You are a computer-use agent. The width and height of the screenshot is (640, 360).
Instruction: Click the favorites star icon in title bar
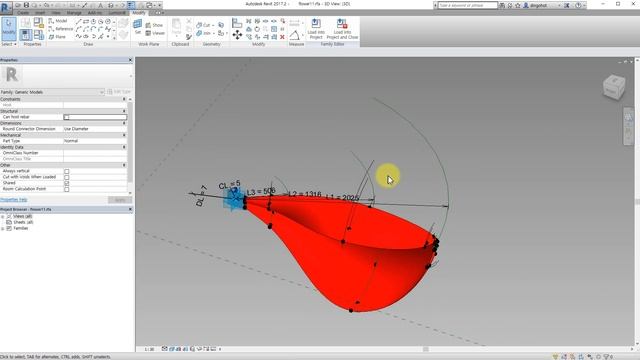pos(518,5)
